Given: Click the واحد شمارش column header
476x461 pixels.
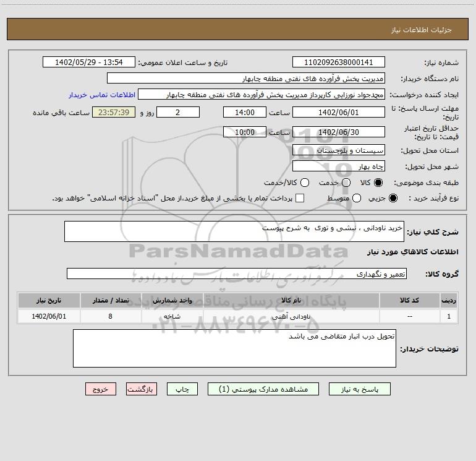Looking at the screenshot, I should 172,300.
